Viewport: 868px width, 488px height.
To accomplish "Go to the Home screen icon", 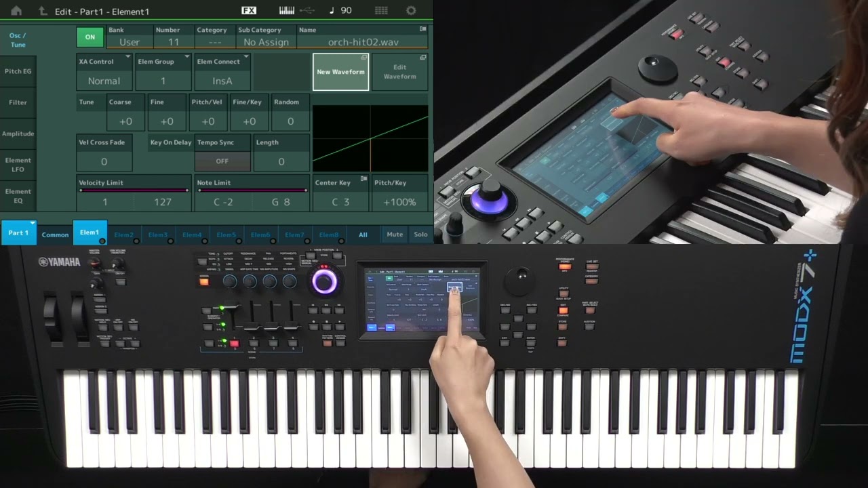I will (16, 11).
